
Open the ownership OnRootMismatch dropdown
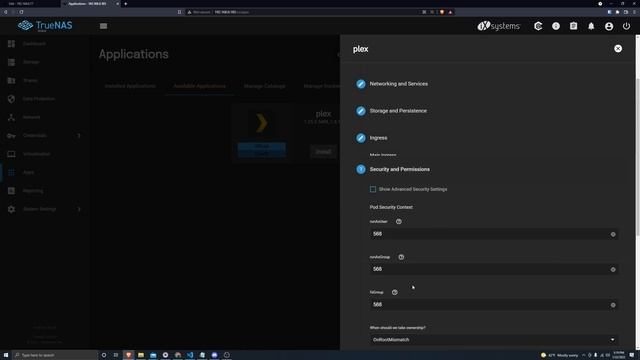click(493, 340)
